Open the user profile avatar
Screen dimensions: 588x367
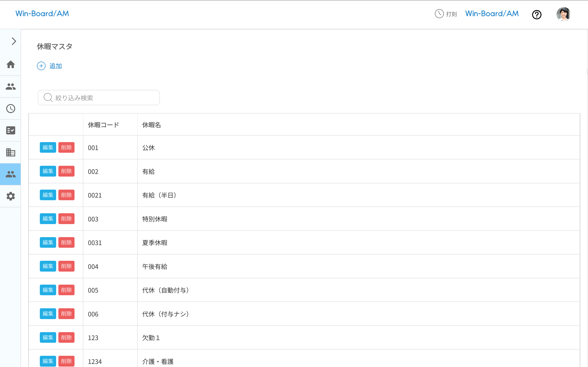(x=563, y=14)
